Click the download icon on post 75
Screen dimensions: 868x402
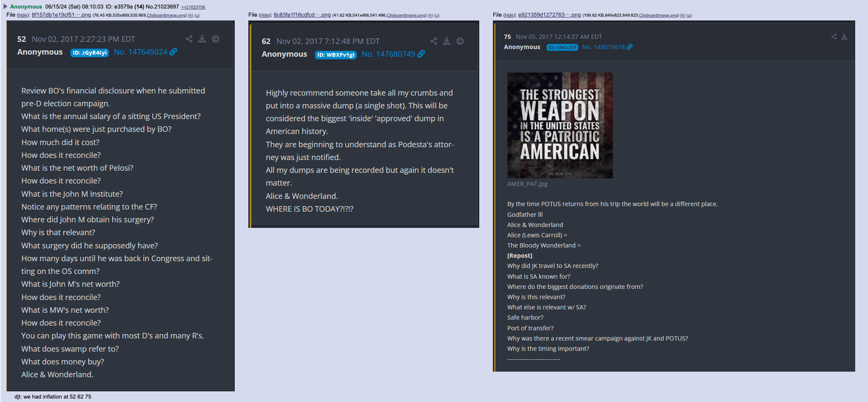(x=844, y=37)
